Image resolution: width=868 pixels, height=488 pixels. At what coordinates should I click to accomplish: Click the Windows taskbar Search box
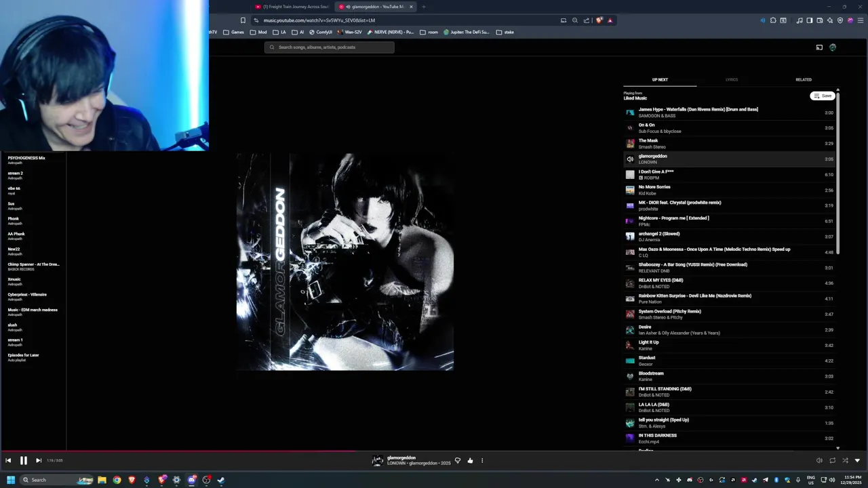click(56, 480)
